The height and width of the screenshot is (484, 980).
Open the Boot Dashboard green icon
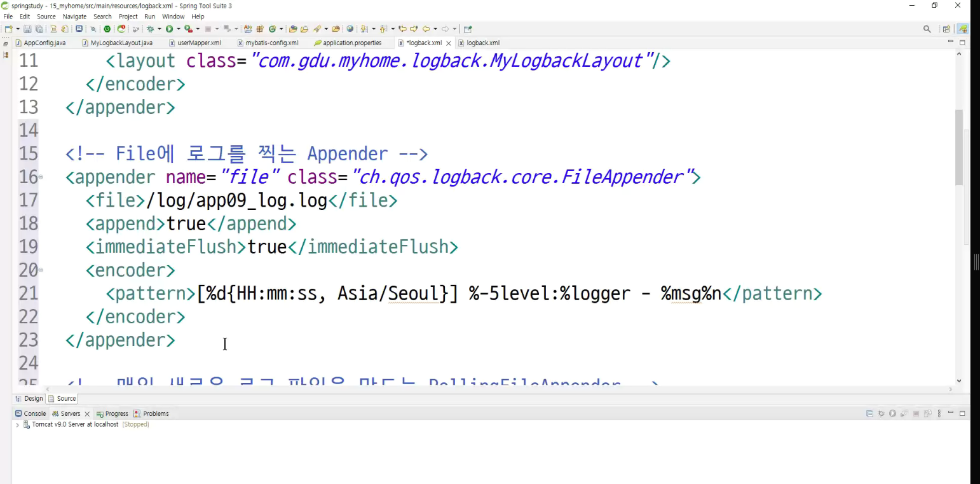coord(107,29)
